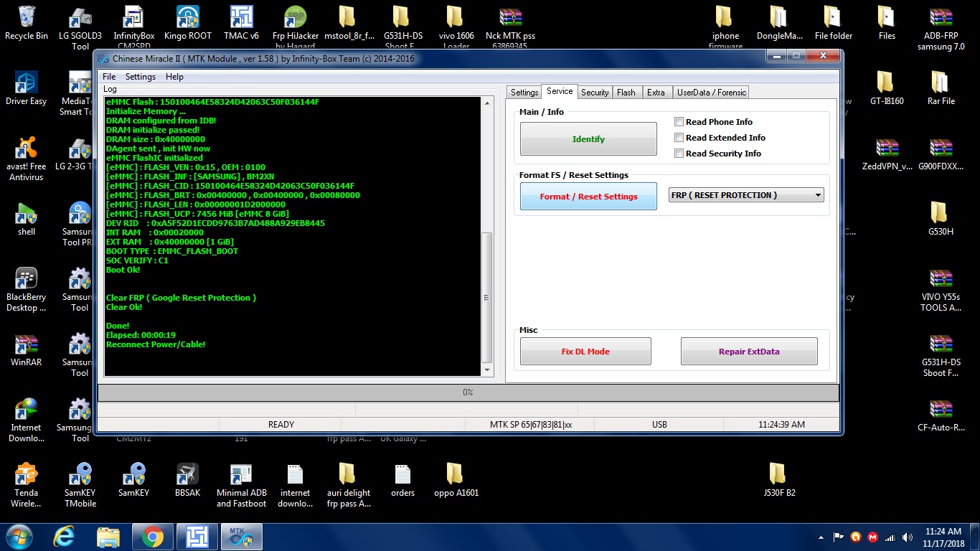Viewport: 980px width, 551px height.
Task: Open the shell desktop shortcut
Action: point(27,218)
